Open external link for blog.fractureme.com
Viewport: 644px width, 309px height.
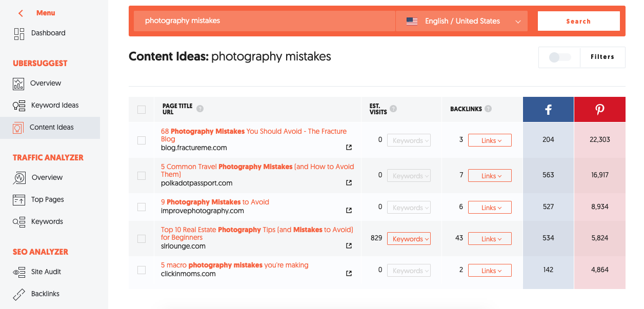click(349, 148)
